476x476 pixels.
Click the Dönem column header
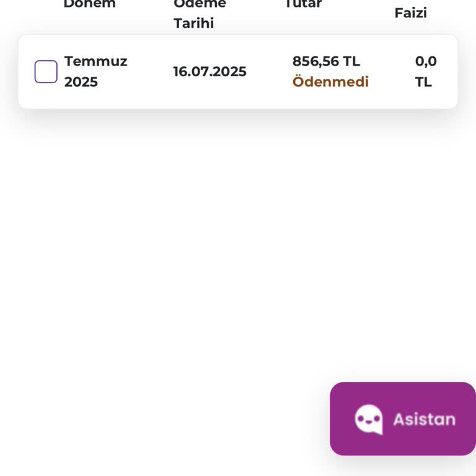click(x=89, y=4)
